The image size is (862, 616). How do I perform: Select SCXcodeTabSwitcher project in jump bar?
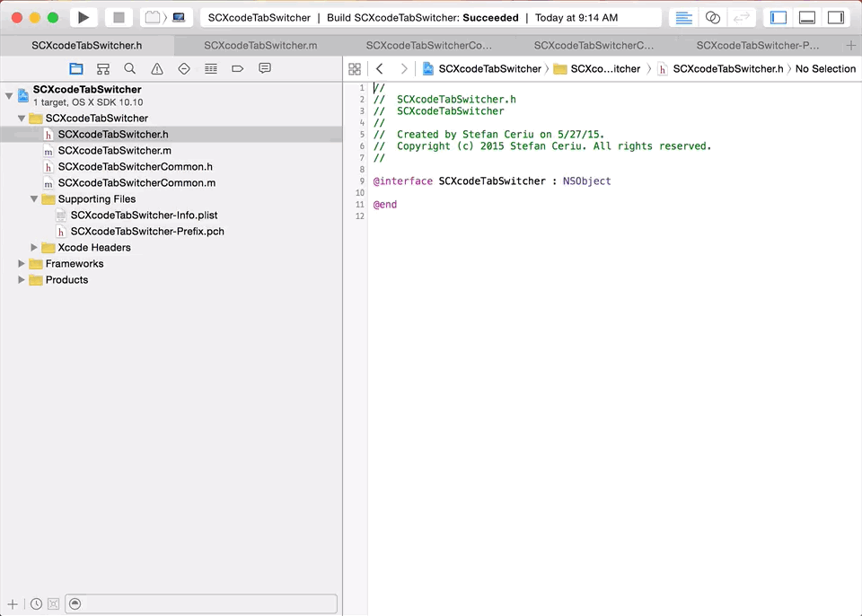pyautogui.click(x=482, y=69)
